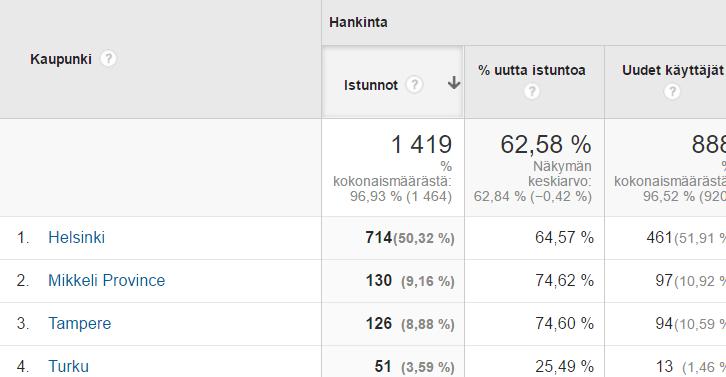Viewport: 726px width, 377px height.
Task: Open help icon next to Kaupunki
Action: 108,59
